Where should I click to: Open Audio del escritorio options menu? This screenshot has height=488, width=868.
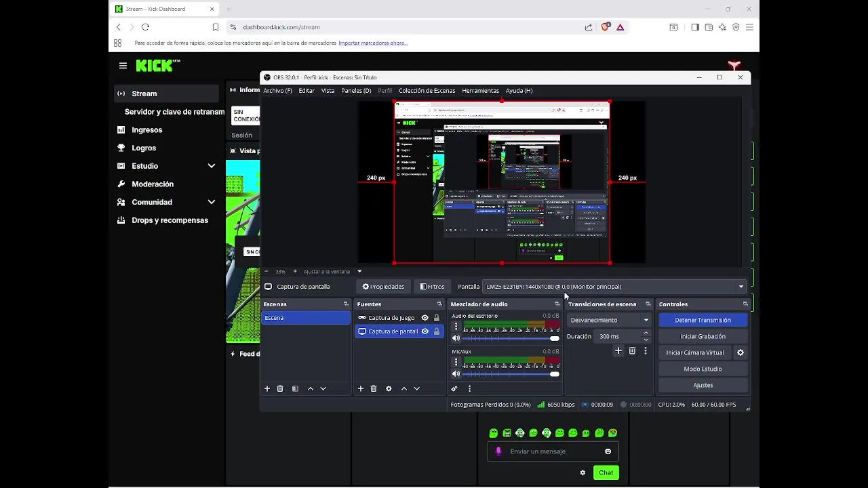coord(456,327)
